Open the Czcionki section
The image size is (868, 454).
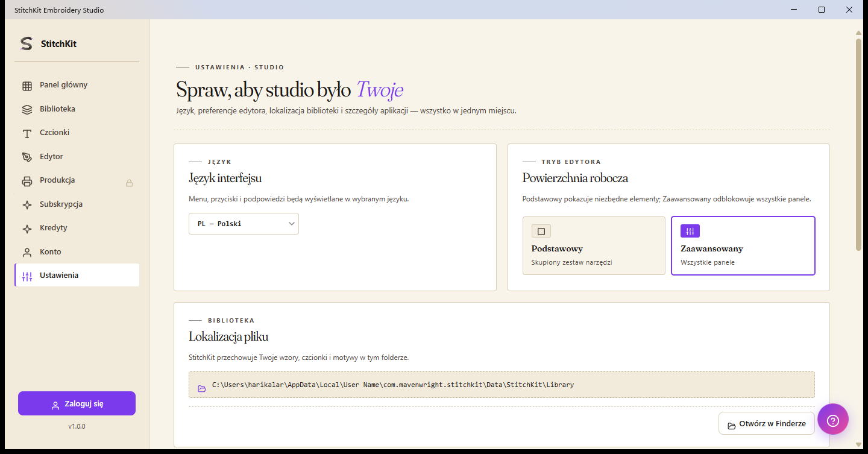coord(77,133)
